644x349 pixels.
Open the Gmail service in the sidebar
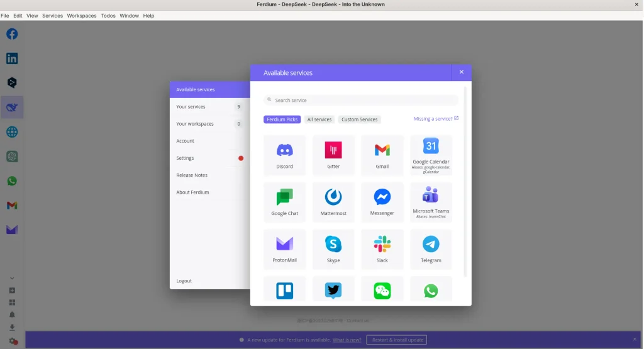point(12,205)
